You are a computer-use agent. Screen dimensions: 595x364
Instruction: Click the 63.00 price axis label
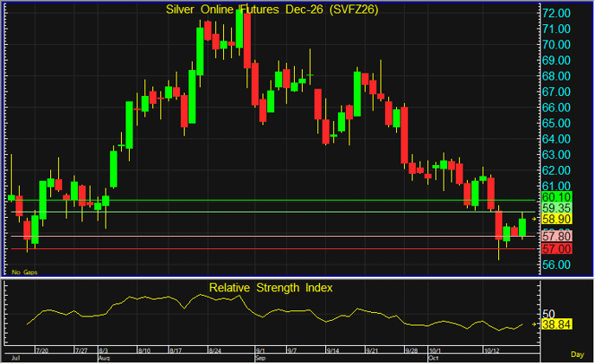pos(556,155)
